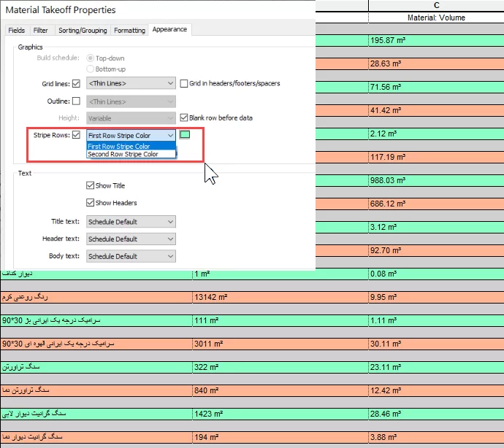Go to the Sorting/Grouping tab

(82, 30)
